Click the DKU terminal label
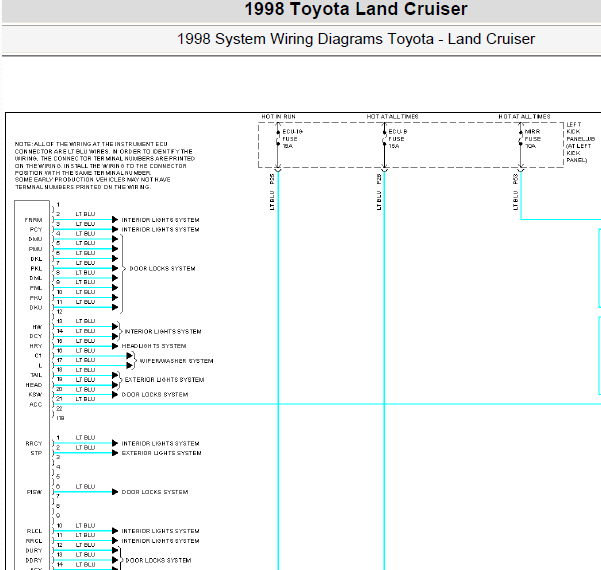 36,308
